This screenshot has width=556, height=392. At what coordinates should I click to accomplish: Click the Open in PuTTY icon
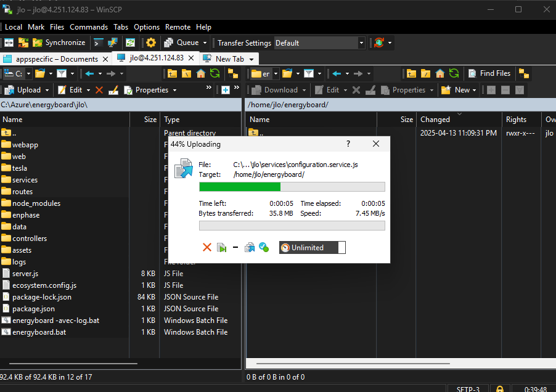click(x=112, y=43)
